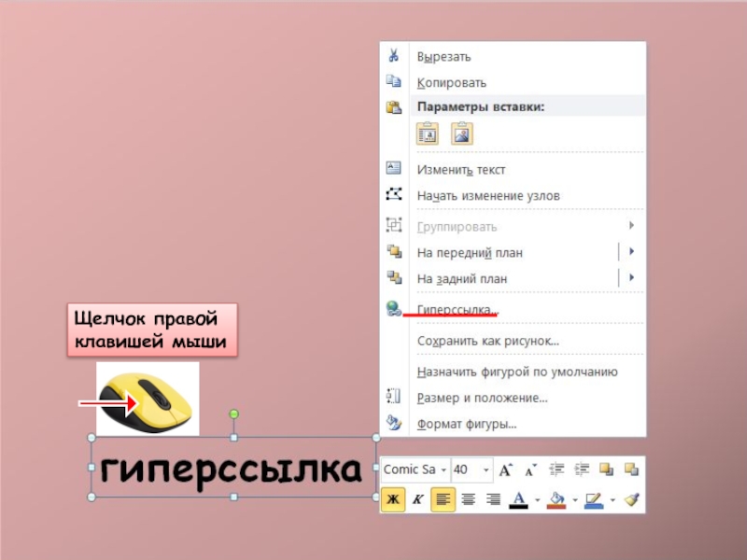Viewport: 747px width, 560px height.
Task: Click the bring to front icon in context menu
Action: [394, 251]
